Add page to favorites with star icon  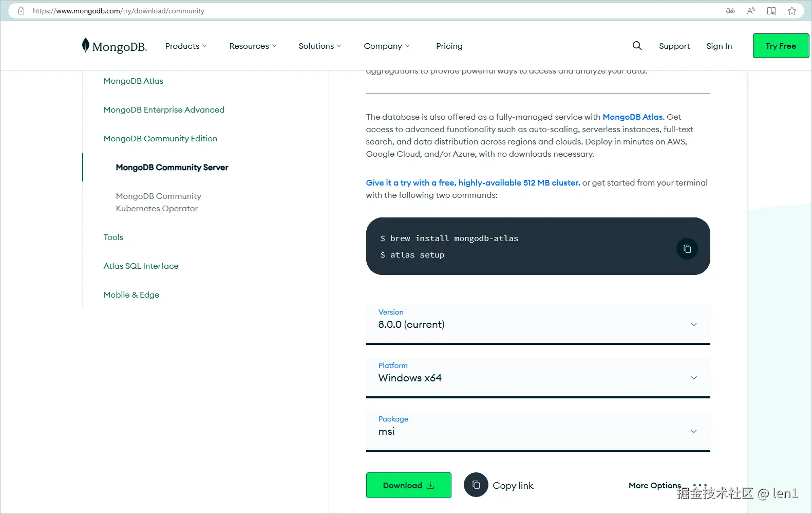click(792, 11)
